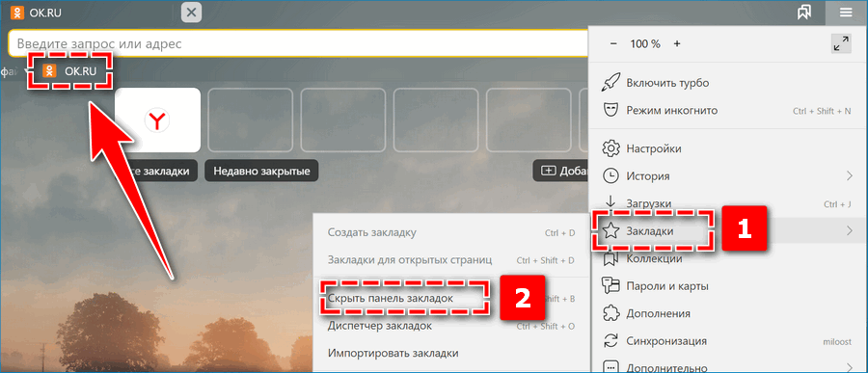Click the incognito mask icon
The image size is (868, 373).
tap(610, 111)
